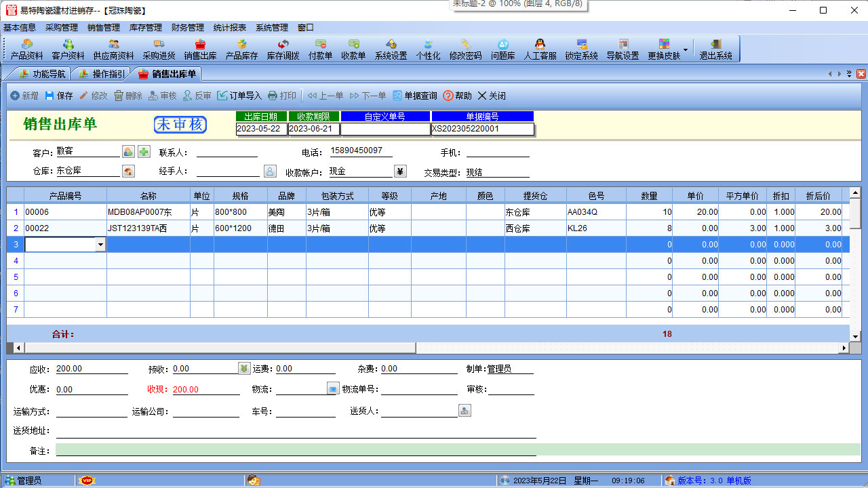This screenshot has height=488, width=868.
Task: Open the 产品资料 toolbar icon
Action: coord(27,49)
